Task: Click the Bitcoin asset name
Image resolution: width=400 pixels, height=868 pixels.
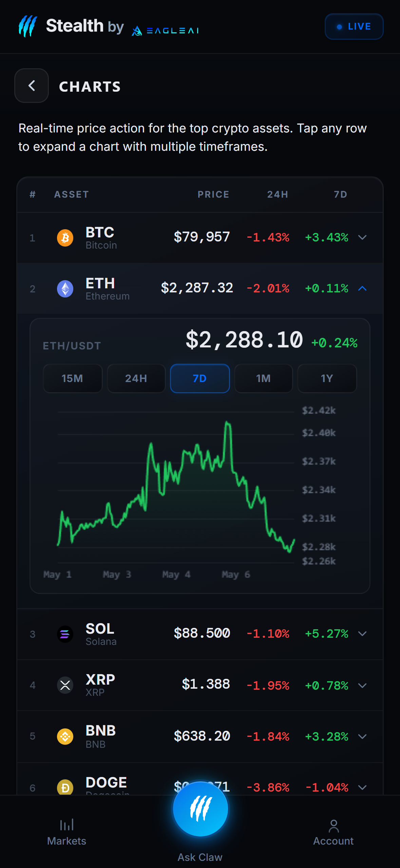Action: (x=101, y=245)
